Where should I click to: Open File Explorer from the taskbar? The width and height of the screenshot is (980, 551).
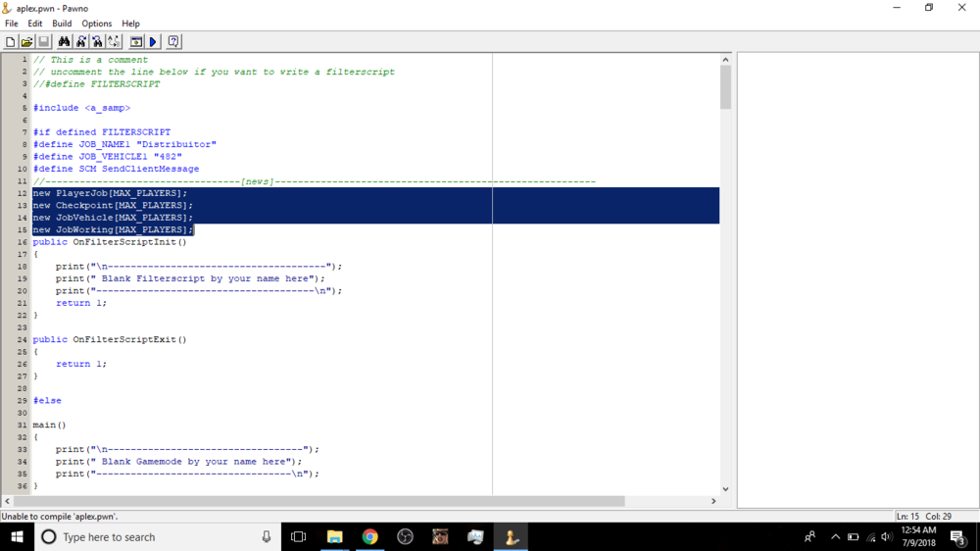[x=334, y=536]
